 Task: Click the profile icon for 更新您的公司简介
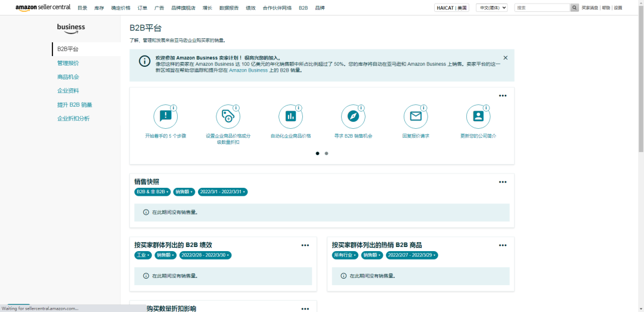(x=478, y=116)
